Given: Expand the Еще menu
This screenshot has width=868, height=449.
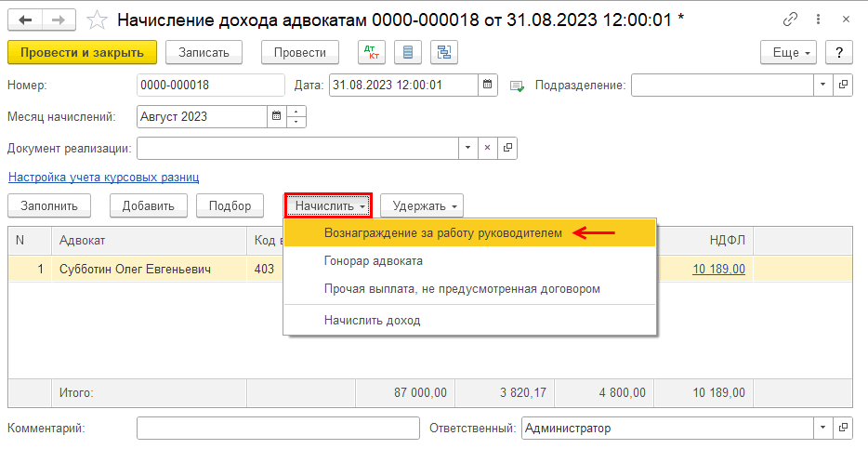Looking at the screenshot, I should point(788,53).
